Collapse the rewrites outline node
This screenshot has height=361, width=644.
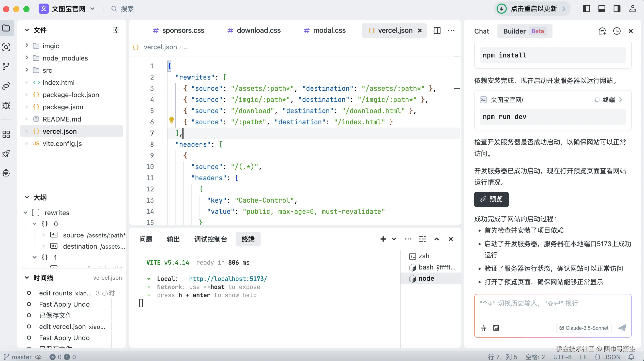25,213
